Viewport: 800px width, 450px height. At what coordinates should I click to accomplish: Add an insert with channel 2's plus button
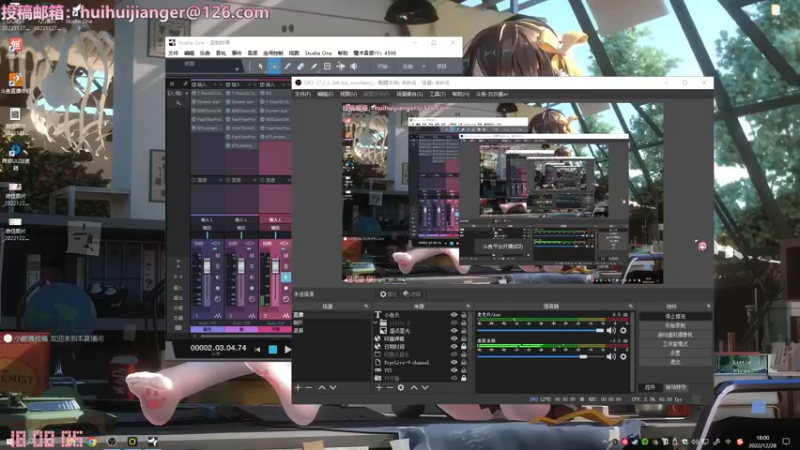[x=255, y=84]
